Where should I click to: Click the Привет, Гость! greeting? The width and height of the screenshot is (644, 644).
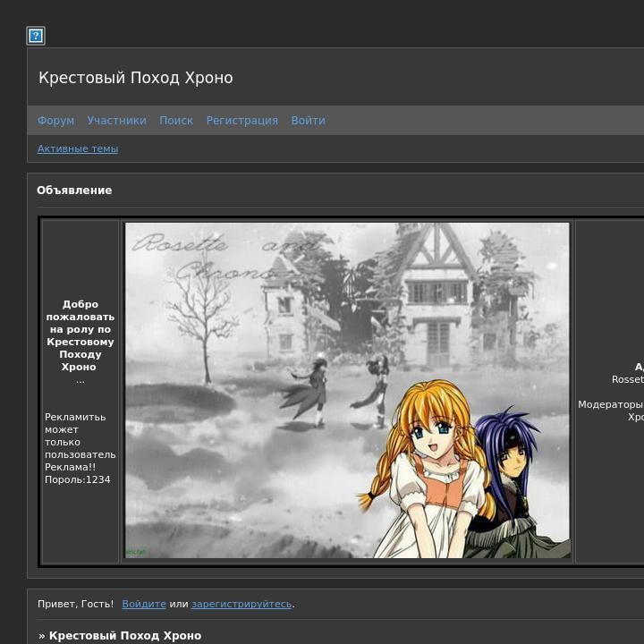75,604
